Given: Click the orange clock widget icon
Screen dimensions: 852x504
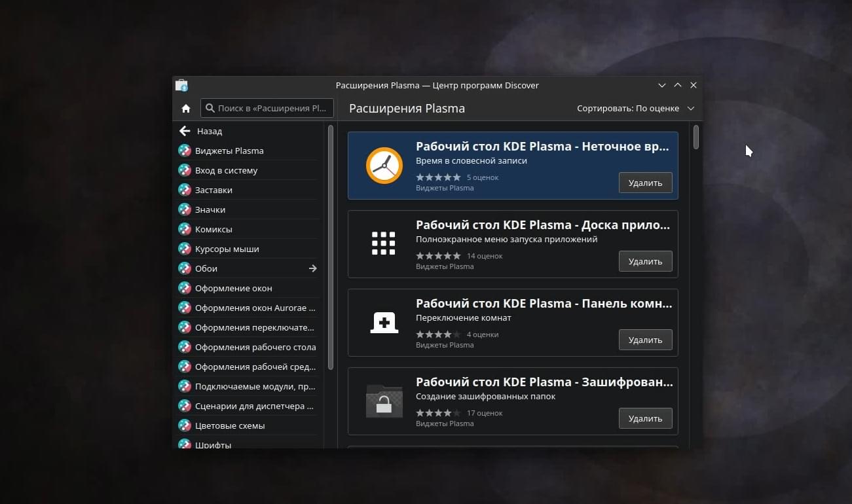Looking at the screenshot, I should tap(384, 166).
